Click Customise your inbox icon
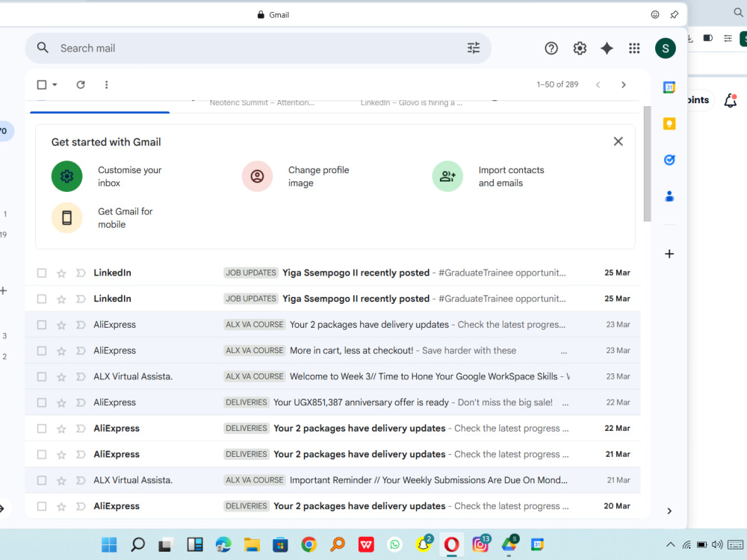Viewport: 747px width, 560px height. 66,176
